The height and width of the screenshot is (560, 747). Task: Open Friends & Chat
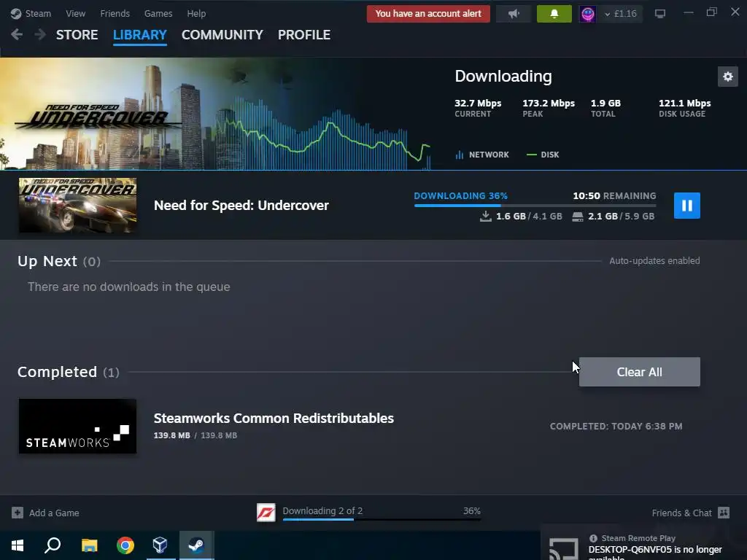coord(681,513)
